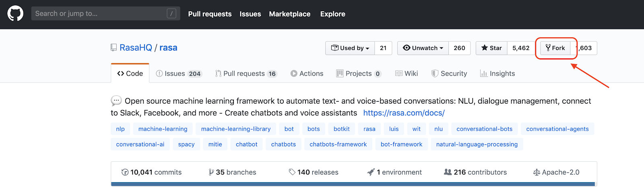Open the Unwatch dropdown

coord(423,48)
